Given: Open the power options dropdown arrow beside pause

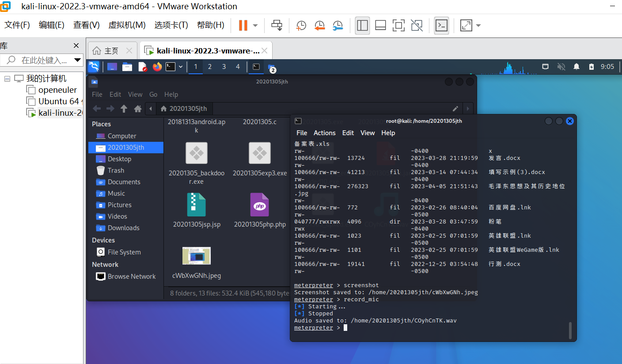Looking at the screenshot, I should pyautogui.click(x=255, y=26).
